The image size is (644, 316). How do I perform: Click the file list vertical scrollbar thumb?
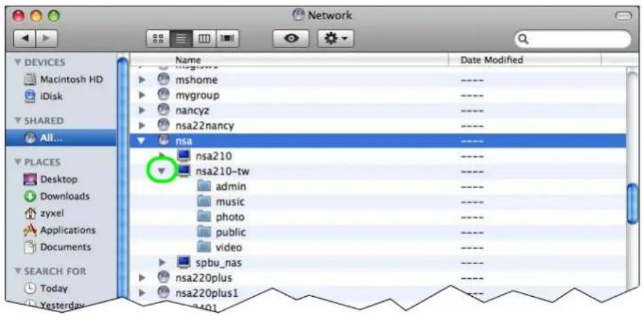pyautogui.click(x=633, y=203)
